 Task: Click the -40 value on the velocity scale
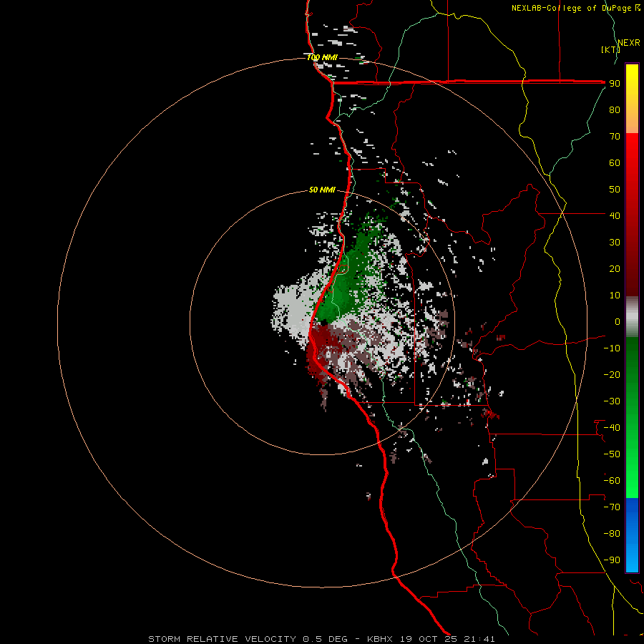612,428
